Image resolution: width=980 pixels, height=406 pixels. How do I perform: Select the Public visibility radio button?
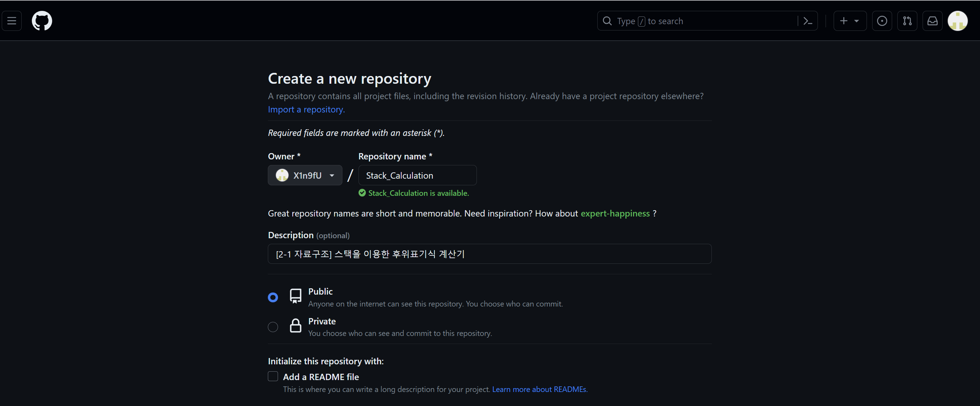(x=273, y=297)
